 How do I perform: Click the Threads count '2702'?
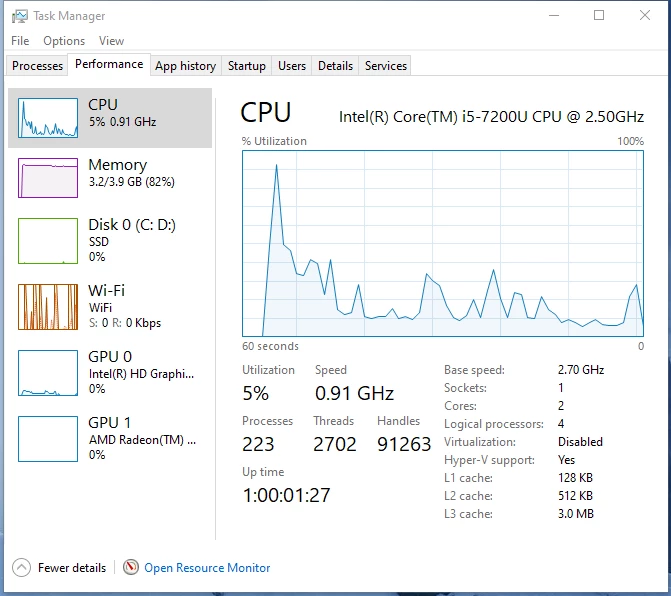[x=335, y=444]
